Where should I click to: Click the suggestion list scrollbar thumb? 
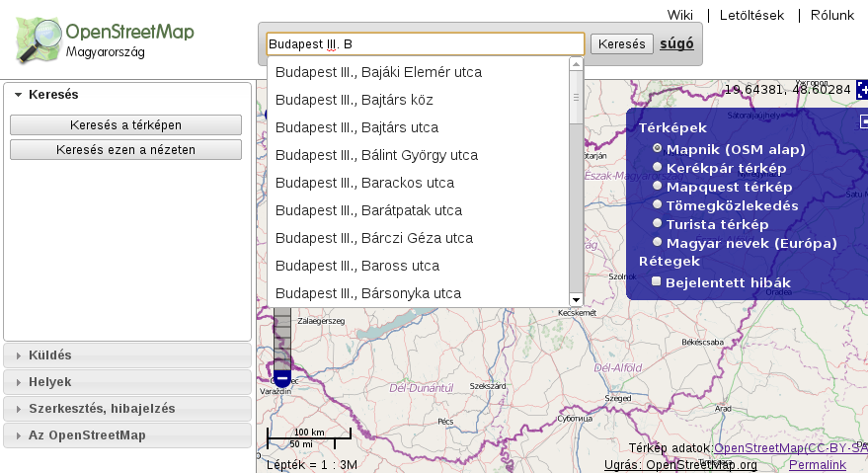577,97
